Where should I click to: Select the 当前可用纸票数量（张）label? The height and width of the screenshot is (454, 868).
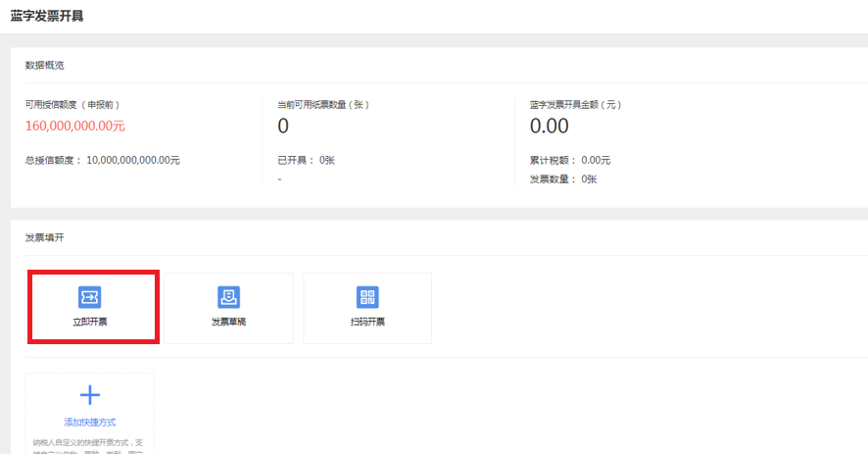coord(323,105)
